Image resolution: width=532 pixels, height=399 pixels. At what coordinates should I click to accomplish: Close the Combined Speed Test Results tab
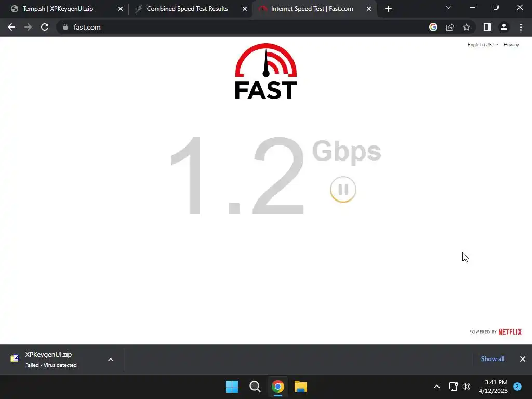click(x=245, y=9)
